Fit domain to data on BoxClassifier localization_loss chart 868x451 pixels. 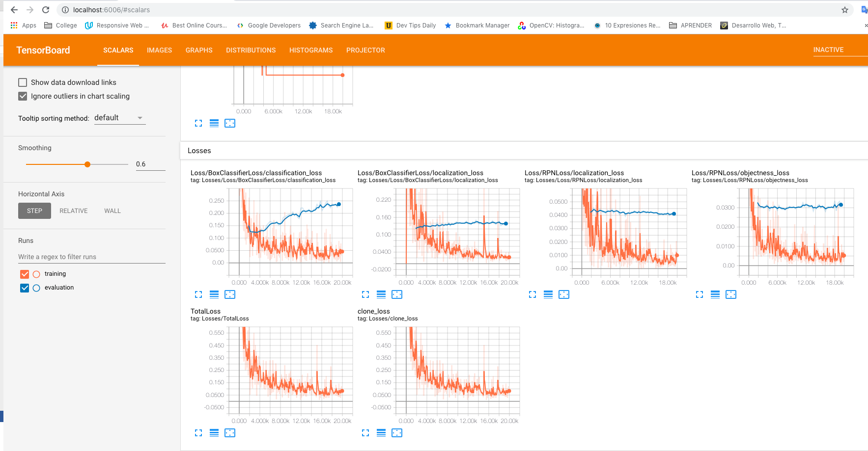tap(397, 294)
